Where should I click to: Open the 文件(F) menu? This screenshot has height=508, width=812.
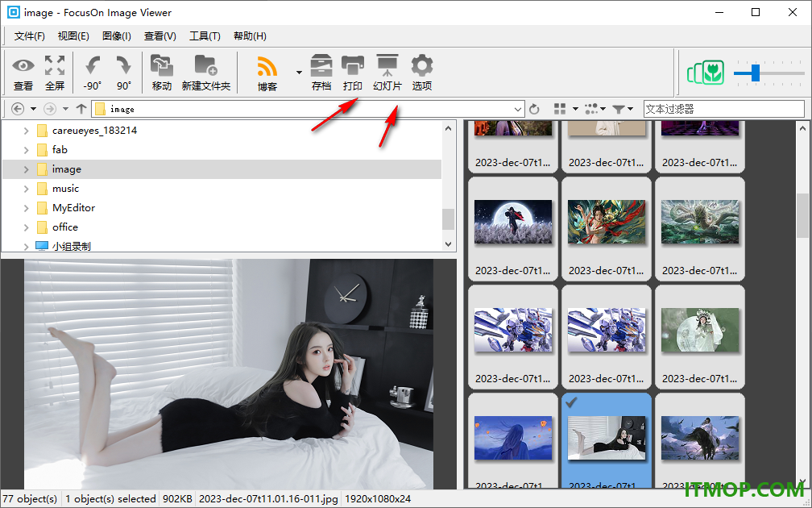coord(30,35)
